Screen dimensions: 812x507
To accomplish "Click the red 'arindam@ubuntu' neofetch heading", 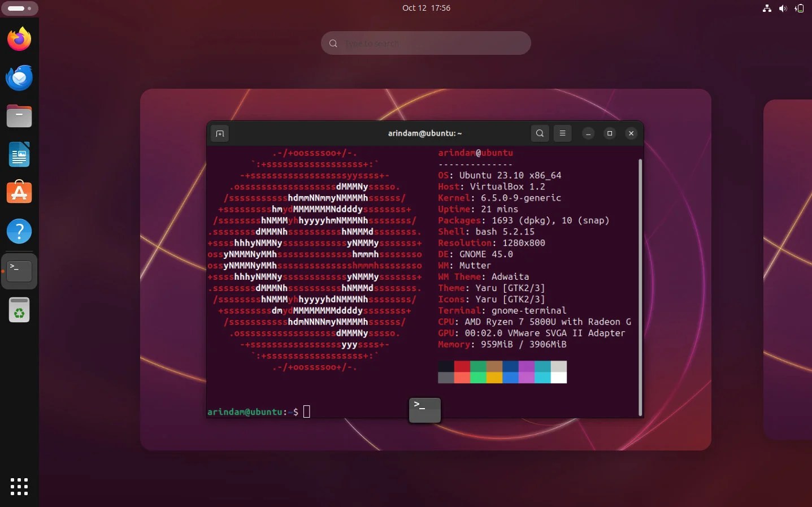I will pyautogui.click(x=476, y=153).
